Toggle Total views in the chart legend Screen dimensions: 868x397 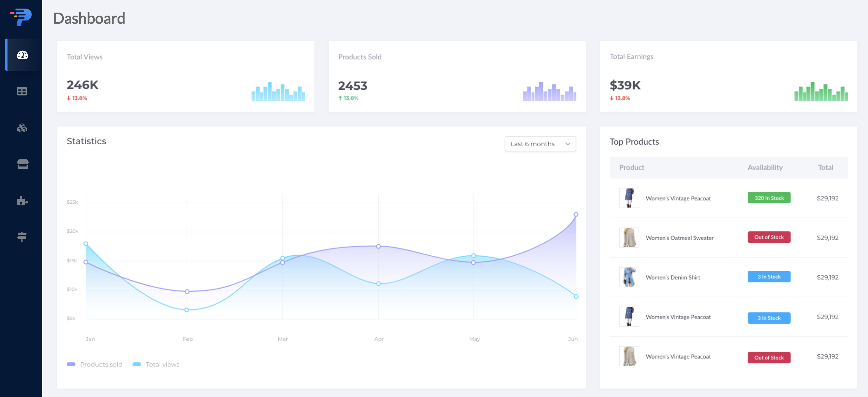tap(156, 364)
